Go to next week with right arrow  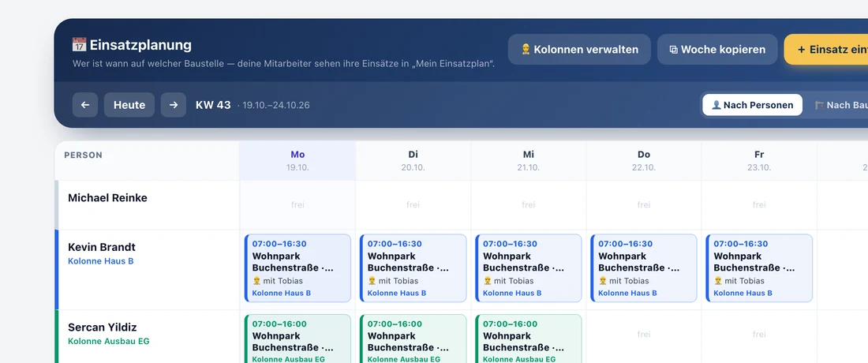(x=174, y=105)
